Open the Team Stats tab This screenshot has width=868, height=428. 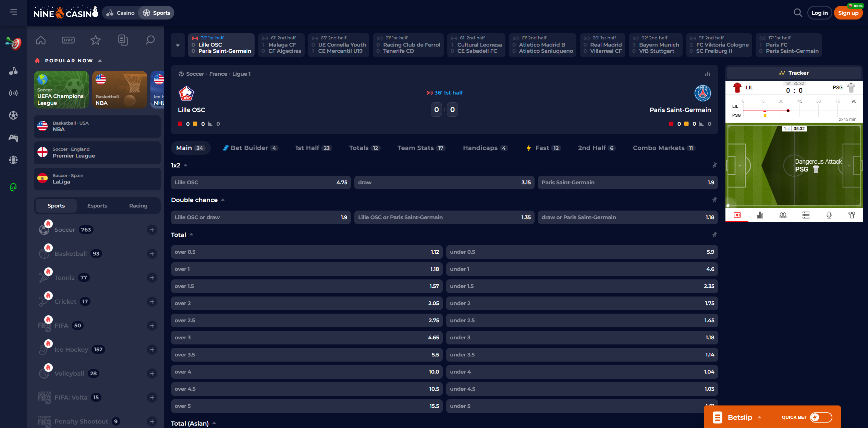point(421,148)
